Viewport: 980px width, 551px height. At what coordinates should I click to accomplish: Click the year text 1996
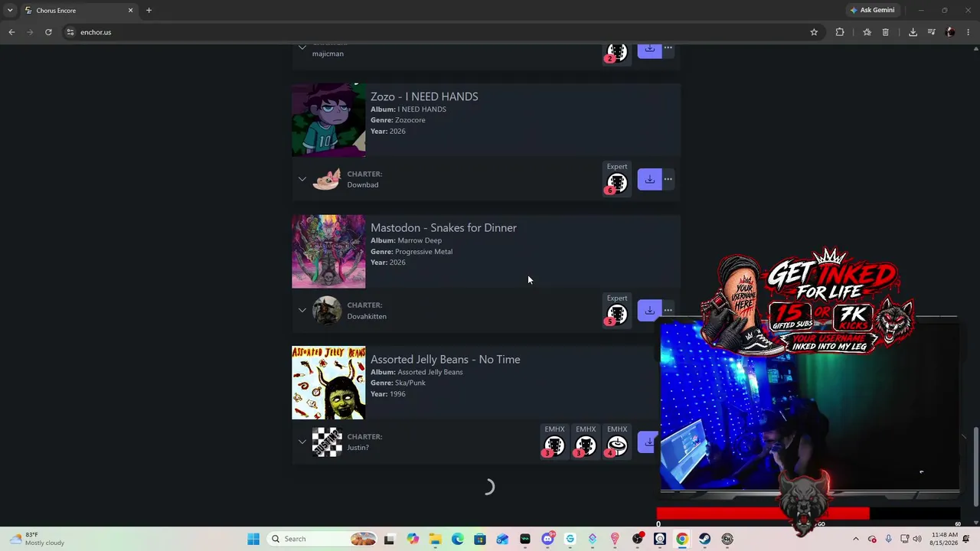[x=397, y=394]
